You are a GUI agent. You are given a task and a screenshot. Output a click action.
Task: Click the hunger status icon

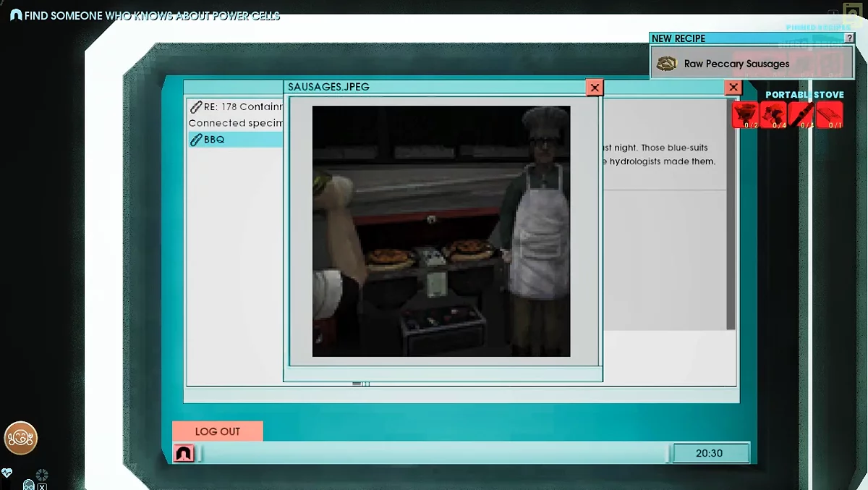pos(21,437)
